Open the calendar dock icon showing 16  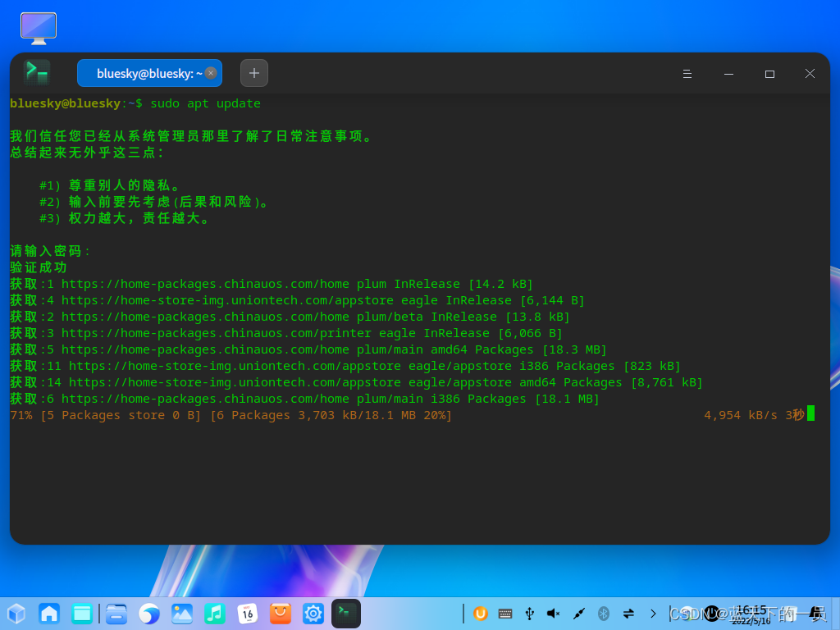click(248, 614)
